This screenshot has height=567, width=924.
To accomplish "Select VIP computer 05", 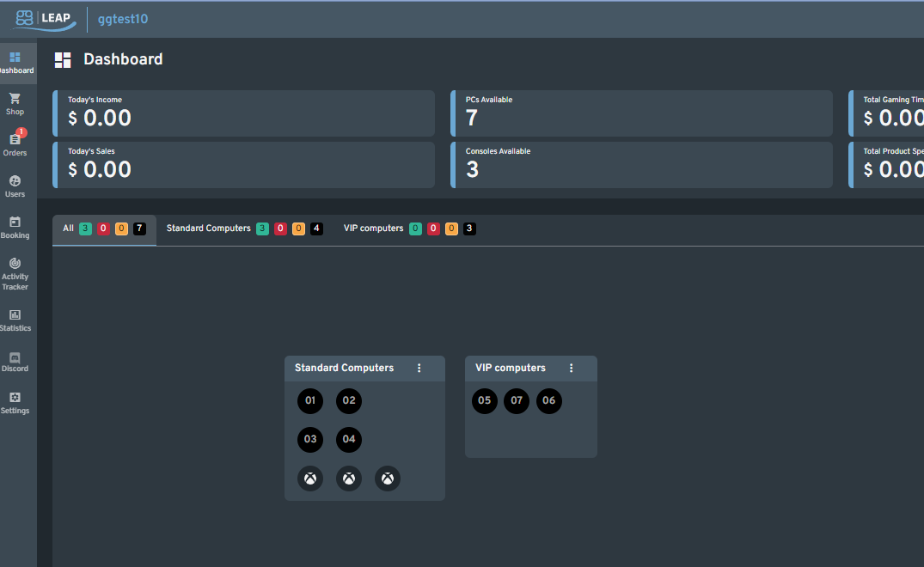I will [484, 400].
